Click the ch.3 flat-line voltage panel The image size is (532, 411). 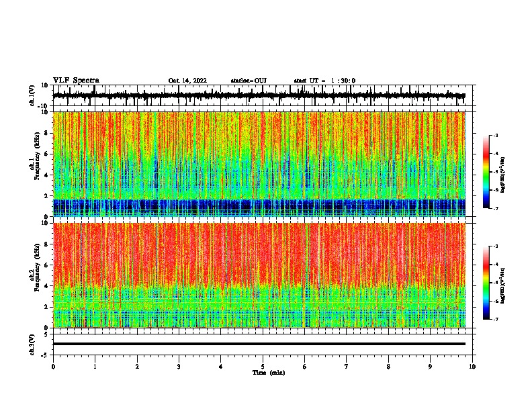click(x=264, y=345)
